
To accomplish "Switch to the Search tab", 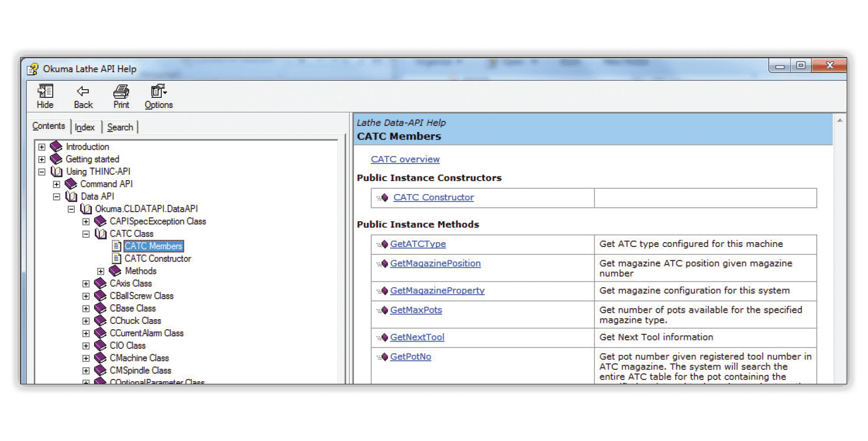I will tap(120, 127).
